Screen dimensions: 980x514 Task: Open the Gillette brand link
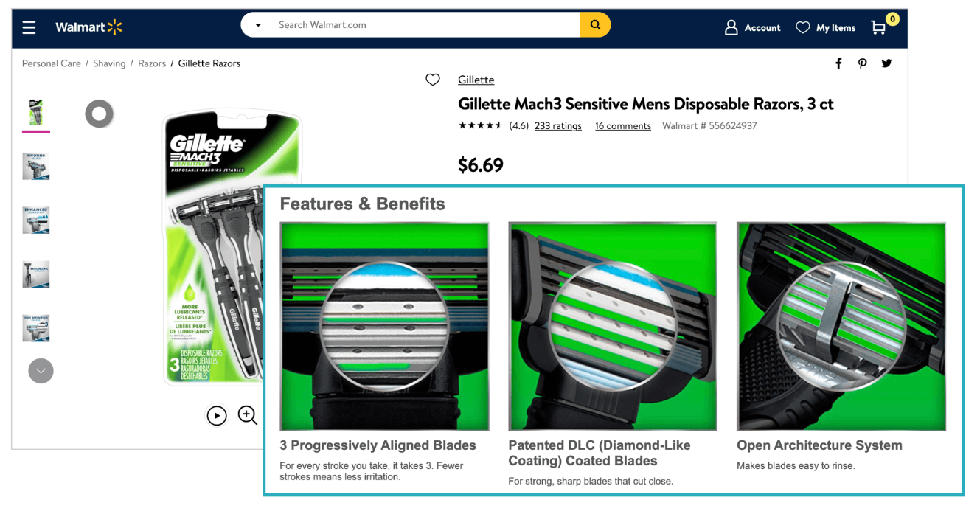tap(476, 80)
